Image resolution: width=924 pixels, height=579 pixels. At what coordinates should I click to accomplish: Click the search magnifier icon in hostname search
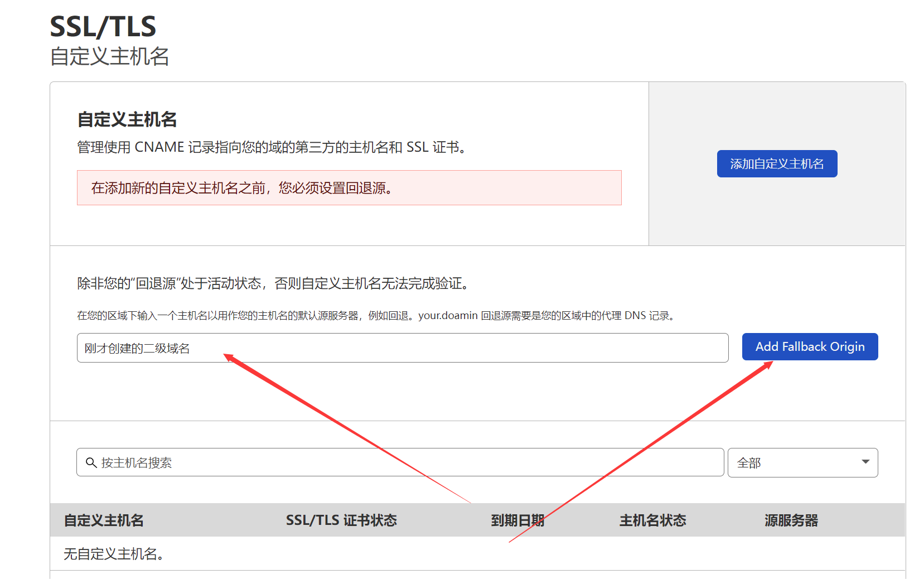(x=92, y=462)
